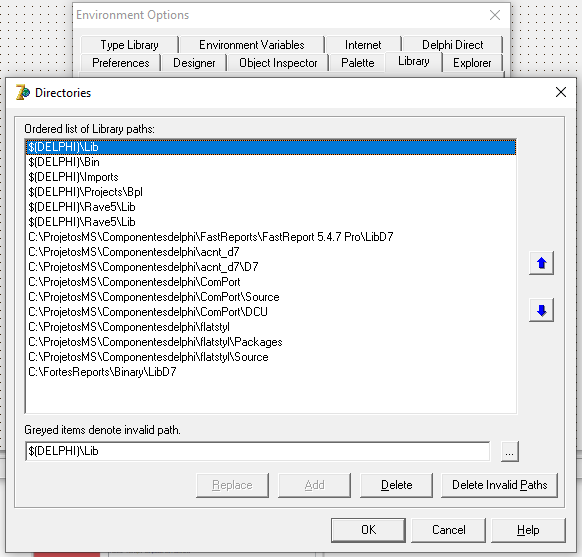The width and height of the screenshot is (582, 557).
Task: Select $(DELPHI)\Bin in the path list
Action: pyautogui.click(x=271, y=162)
